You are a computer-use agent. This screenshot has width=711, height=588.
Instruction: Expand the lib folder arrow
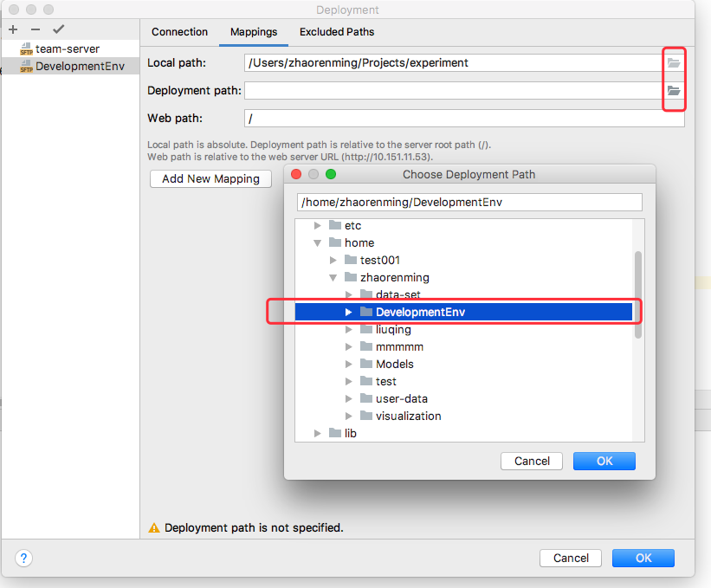(318, 434)
